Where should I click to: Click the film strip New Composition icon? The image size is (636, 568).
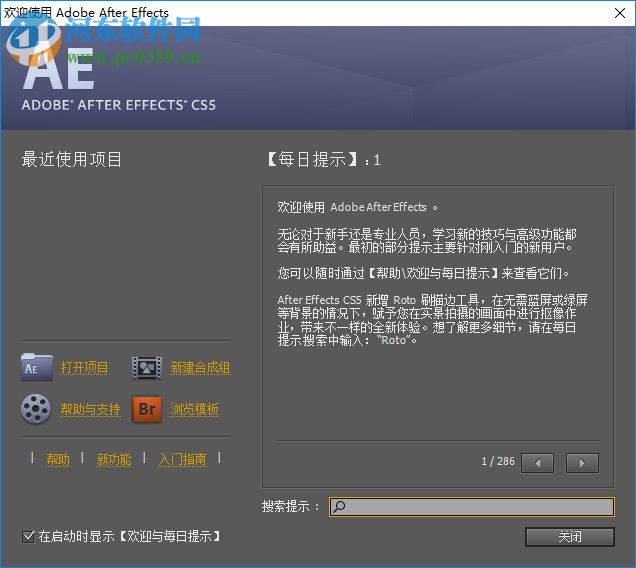click(x=146, y=367)
